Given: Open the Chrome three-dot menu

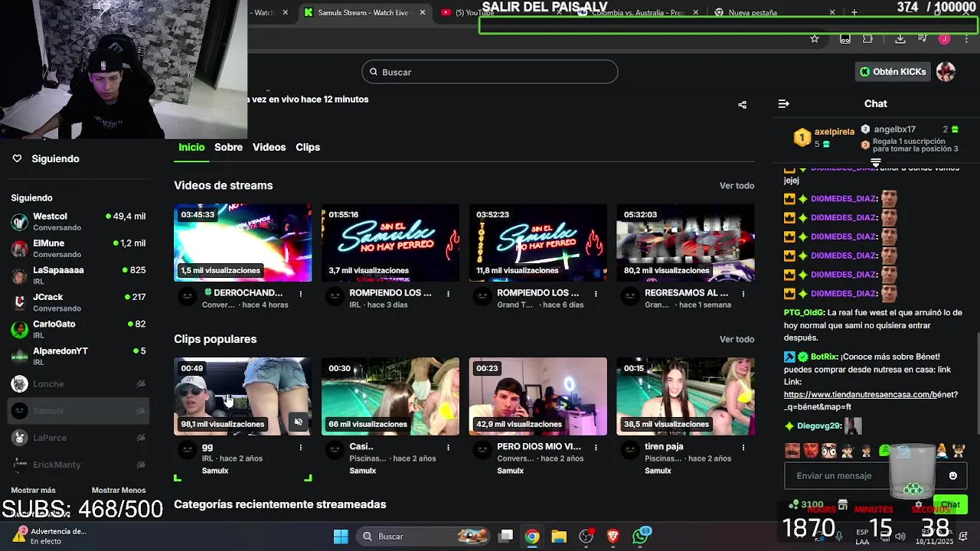Looking at the screenshot, I should click(966, 39).
